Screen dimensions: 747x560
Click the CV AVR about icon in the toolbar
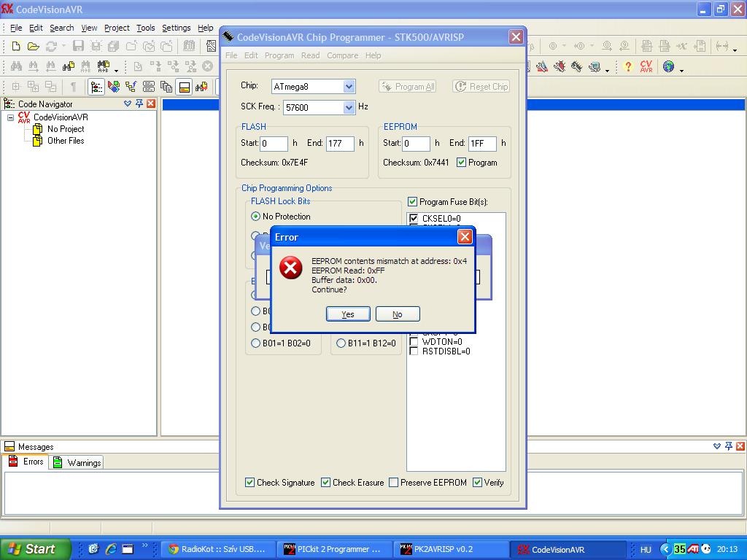646,66
